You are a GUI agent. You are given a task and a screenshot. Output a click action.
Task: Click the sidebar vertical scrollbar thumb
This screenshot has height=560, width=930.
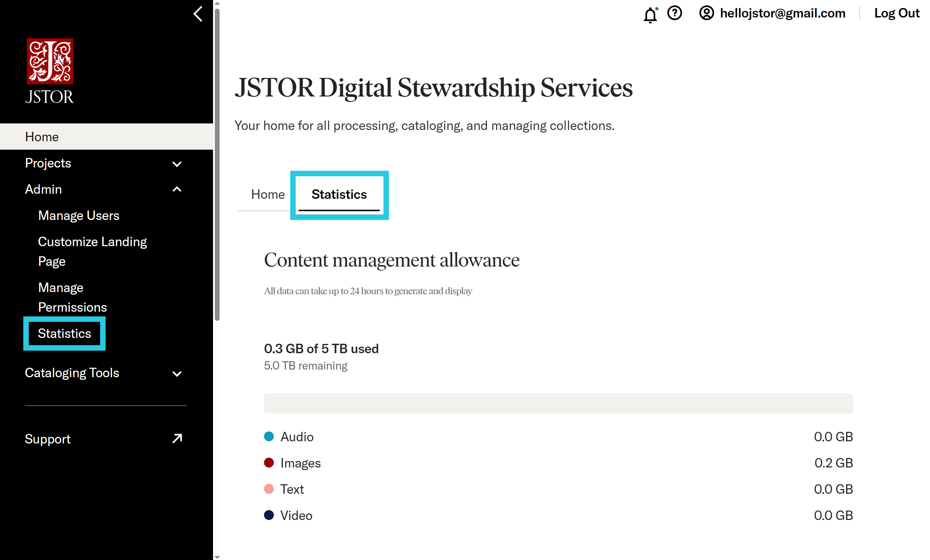tap(217, 165)
